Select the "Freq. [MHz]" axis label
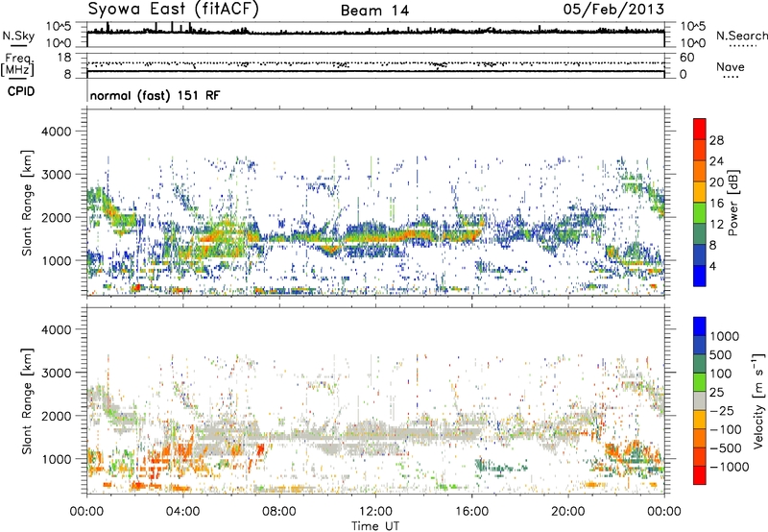768x532 pixels. click(17, 64)
